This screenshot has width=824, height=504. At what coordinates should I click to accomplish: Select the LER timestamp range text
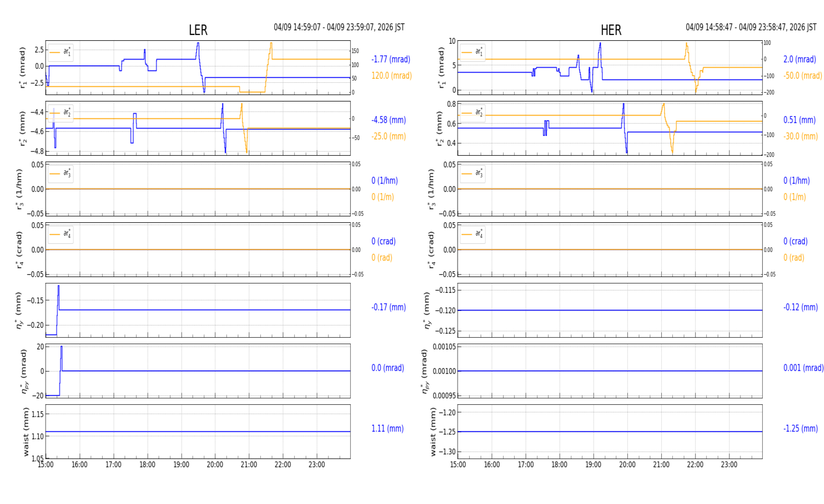coord(339,27)
